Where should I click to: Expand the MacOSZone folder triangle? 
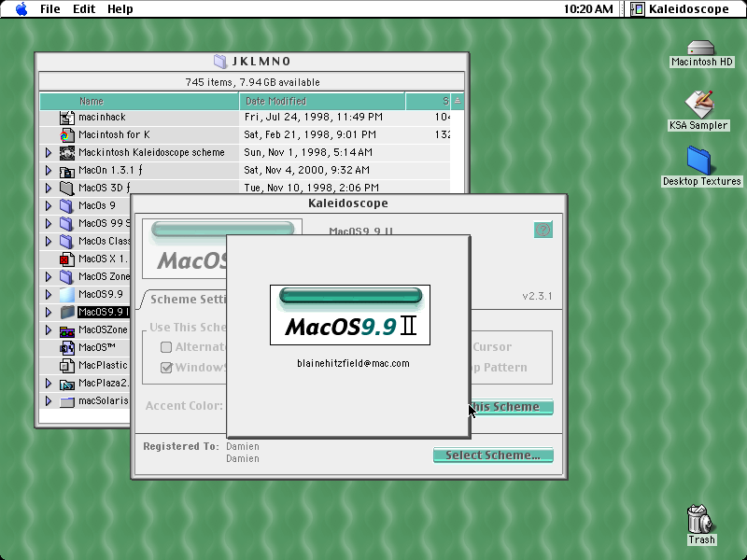pos(49,330)
